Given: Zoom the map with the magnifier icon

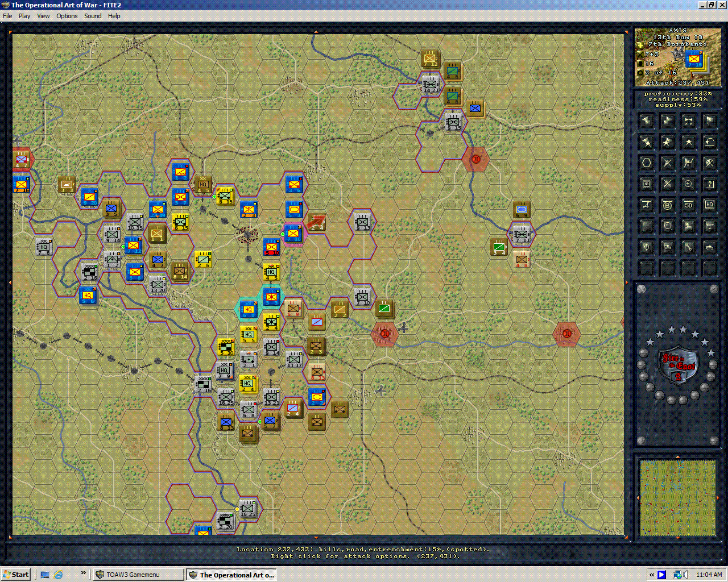Looking at the screenshot, I should pos(688,184).
